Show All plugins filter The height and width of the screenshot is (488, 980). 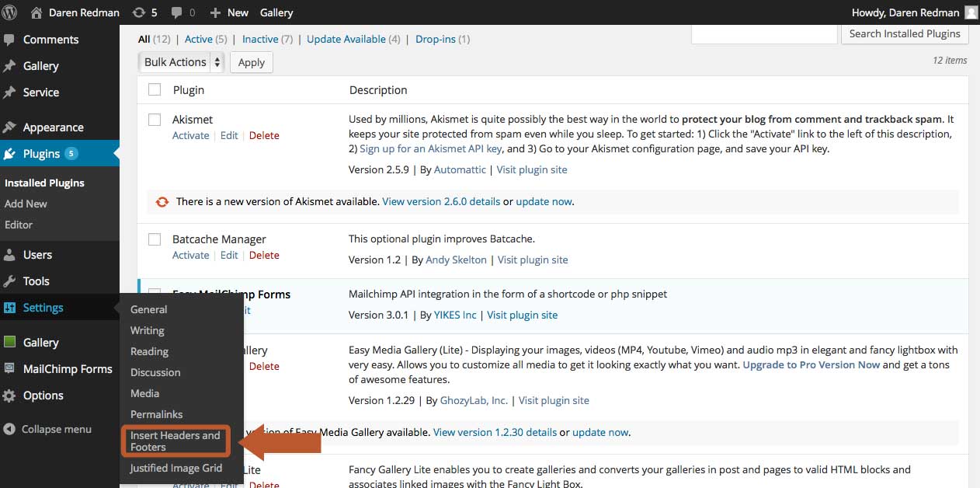144,39
